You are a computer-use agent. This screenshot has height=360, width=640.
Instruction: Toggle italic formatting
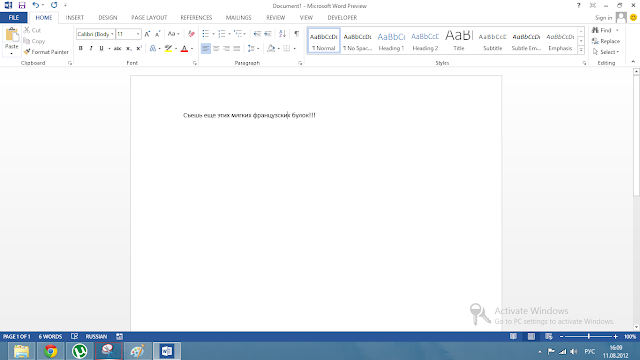pos(91,48)
